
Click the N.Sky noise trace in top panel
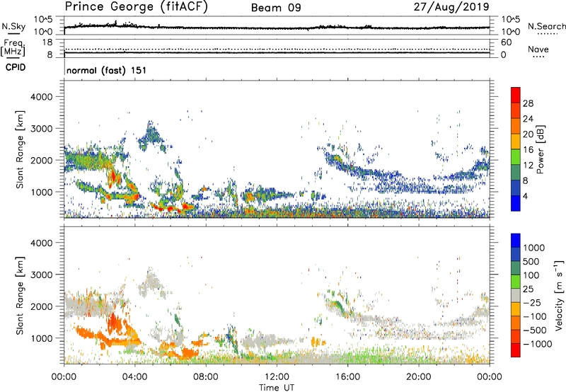277,28
